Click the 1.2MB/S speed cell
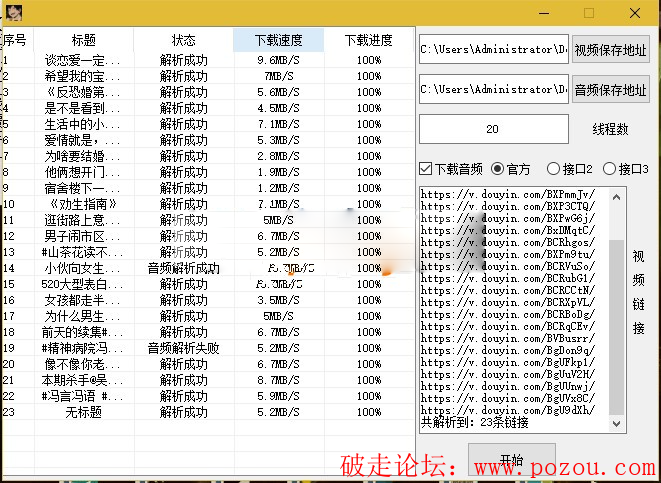 (278, 188)
